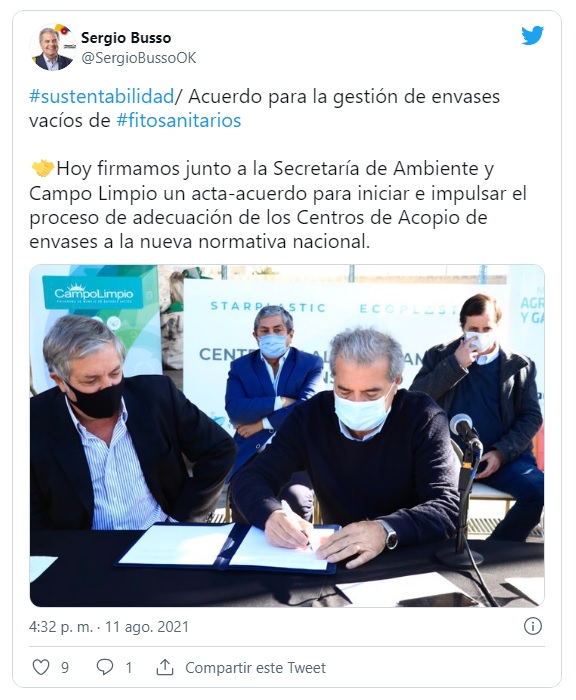Like the tweet with the heart icon
The image size is (576, 700).
[41, 667]
